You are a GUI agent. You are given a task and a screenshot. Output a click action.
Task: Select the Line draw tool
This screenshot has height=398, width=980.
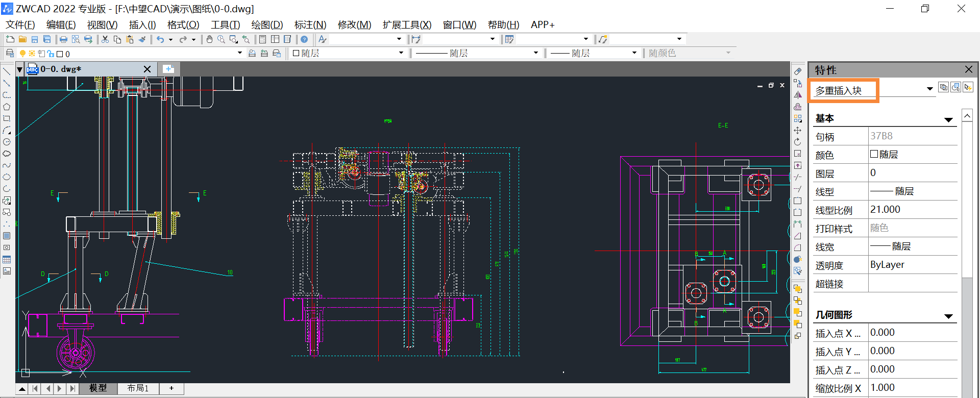pyautogui.click(x=7, y=72)
